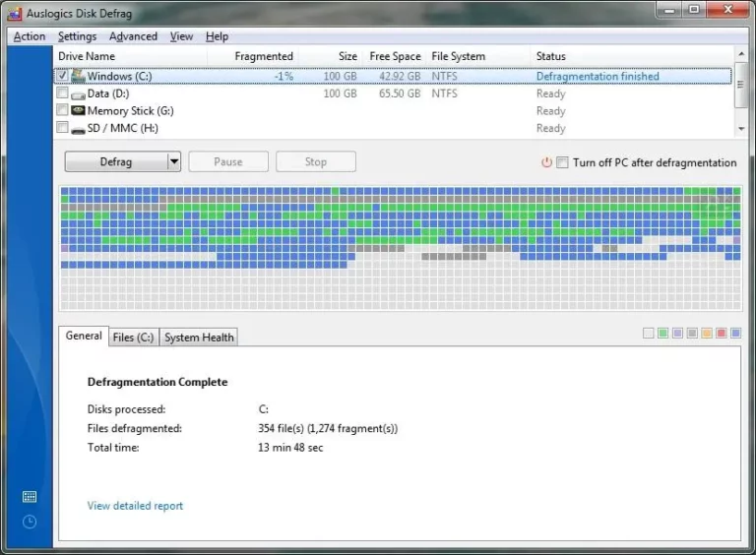Enable Turn off PC after defragmentation
The height and width of the screenshot is (555, 756).
(562, 162)
